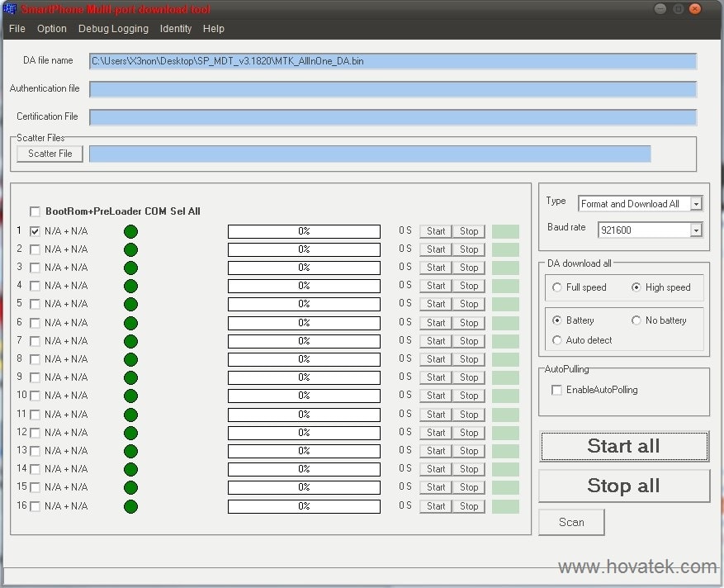The width and height of the screenshot is (724, 588).
Task: Click the Start all button
Action: [x=624, y=446]
